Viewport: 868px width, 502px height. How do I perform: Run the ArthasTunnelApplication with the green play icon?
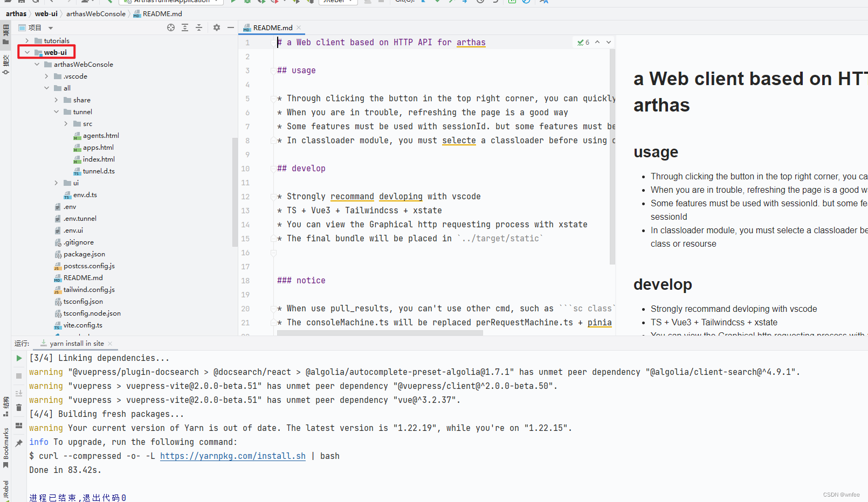click(233, 2)
